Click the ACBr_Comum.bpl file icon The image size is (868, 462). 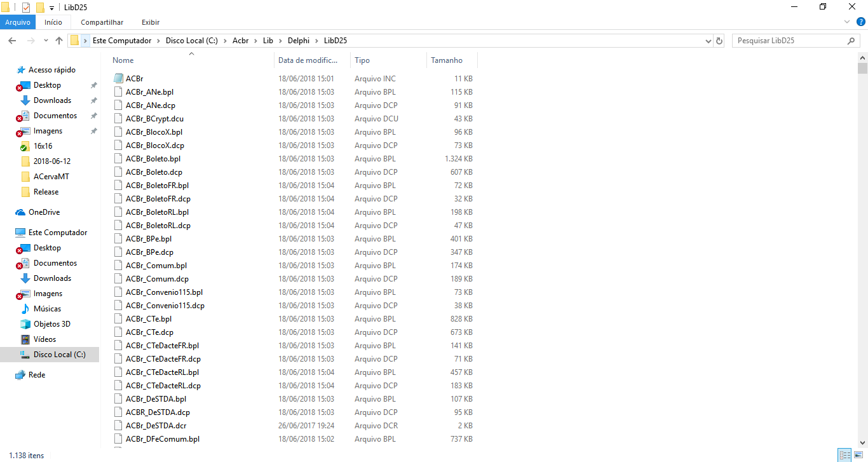118,266
